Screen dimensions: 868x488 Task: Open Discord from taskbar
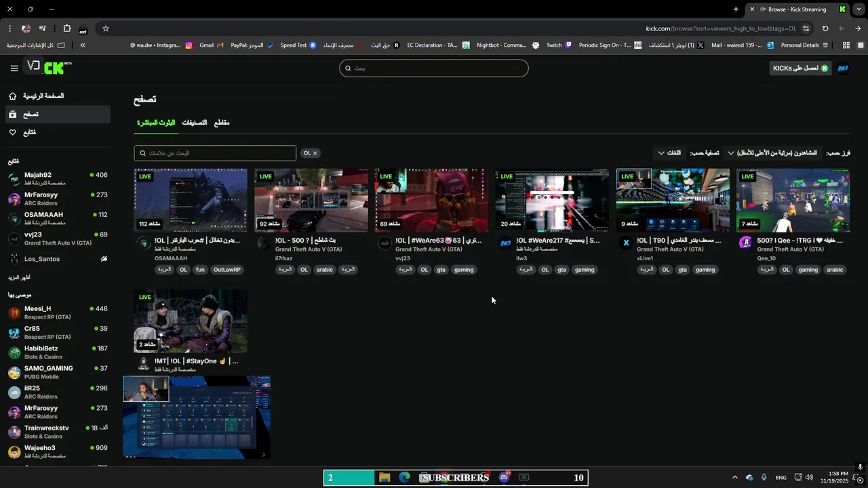pos(504,478)
